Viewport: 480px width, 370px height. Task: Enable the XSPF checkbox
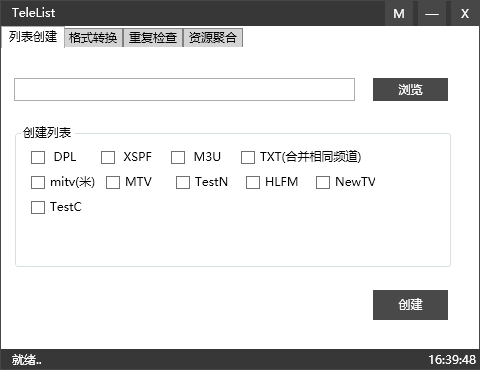click(108, 157)
